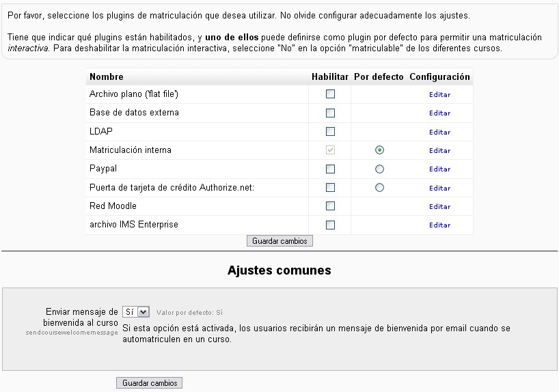The image size is (559, 392).
Task: Open the welcome message Sí dropdown
Action: click(136, 311)
